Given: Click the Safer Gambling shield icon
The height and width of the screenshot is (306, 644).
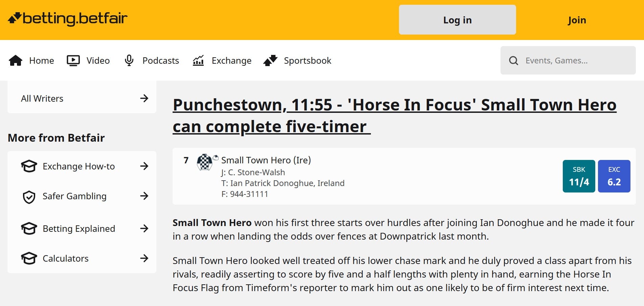Looking at the screenshot, I should pos(29,197).
